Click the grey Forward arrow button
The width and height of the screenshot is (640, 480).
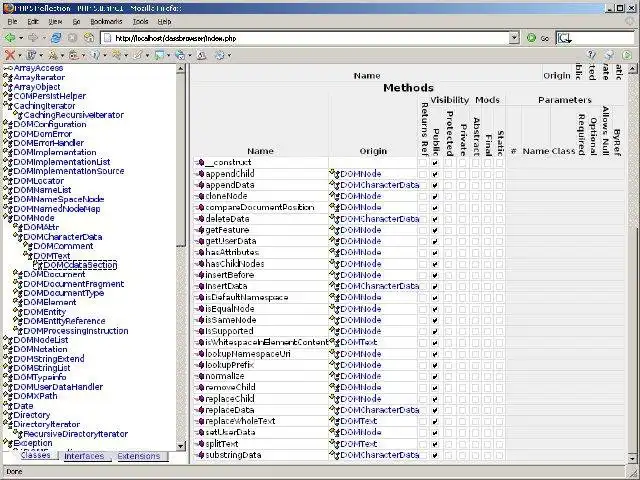[x=33, y=38]
